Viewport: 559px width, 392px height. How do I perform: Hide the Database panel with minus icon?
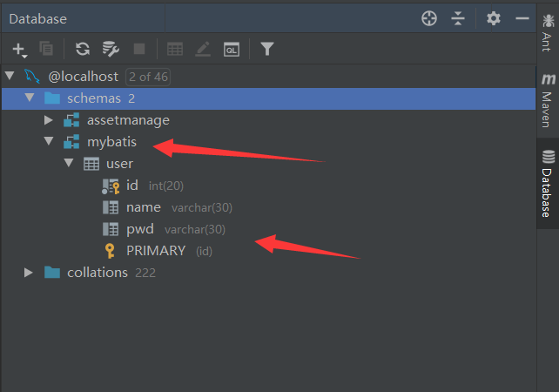[522, 18]
